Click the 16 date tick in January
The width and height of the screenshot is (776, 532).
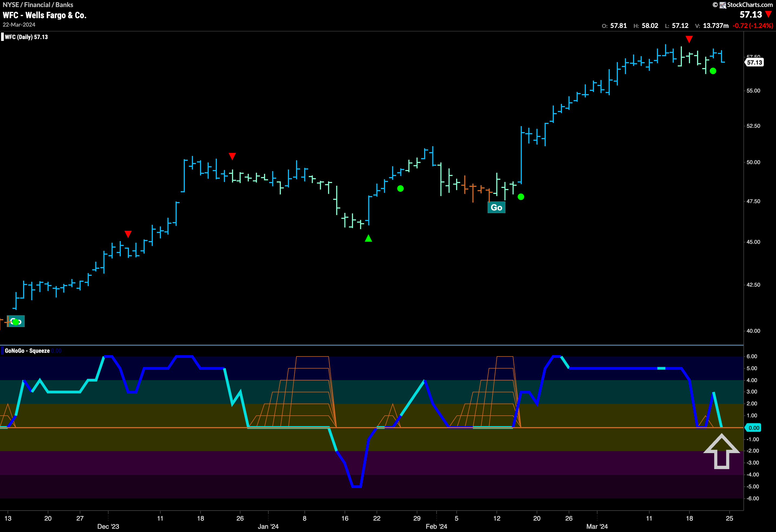point(345,518)
